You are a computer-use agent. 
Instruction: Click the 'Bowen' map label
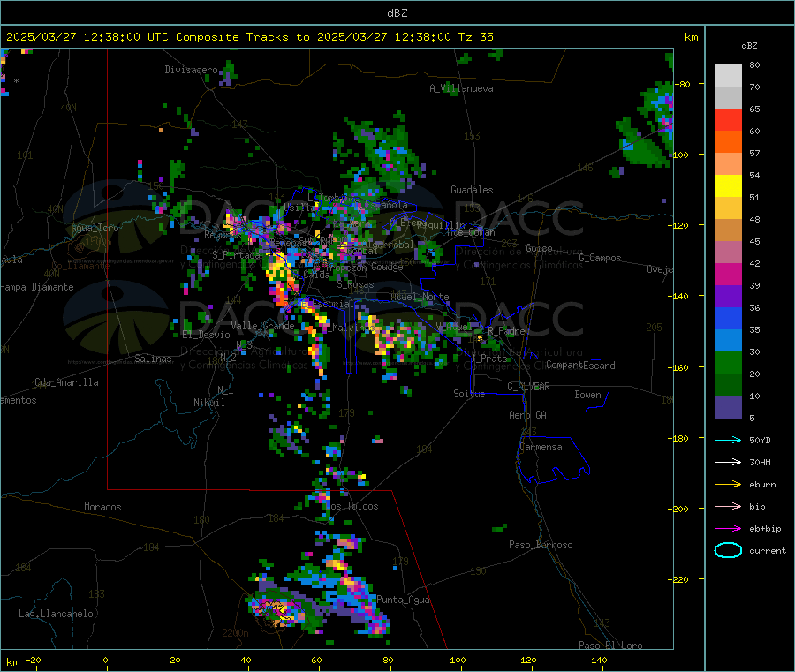587,395
